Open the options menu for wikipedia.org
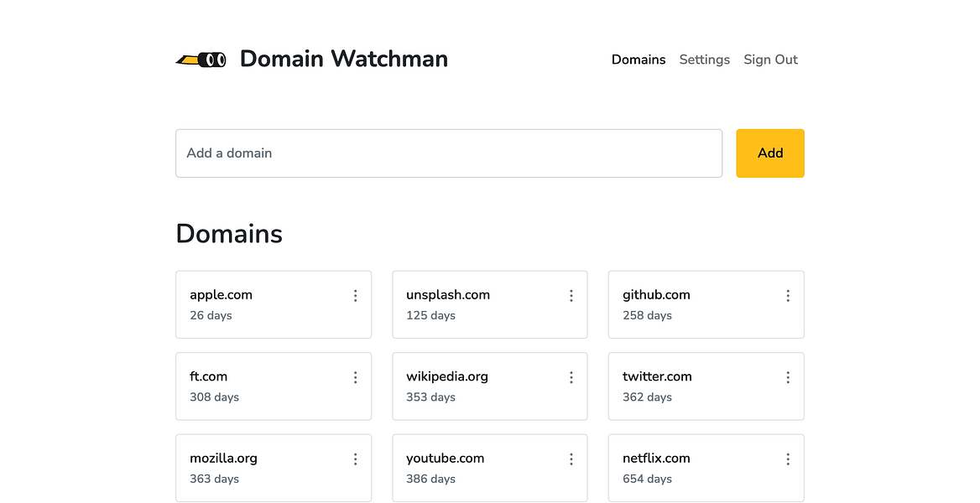This screenshot has width=980, height=503. coord(571,376)
